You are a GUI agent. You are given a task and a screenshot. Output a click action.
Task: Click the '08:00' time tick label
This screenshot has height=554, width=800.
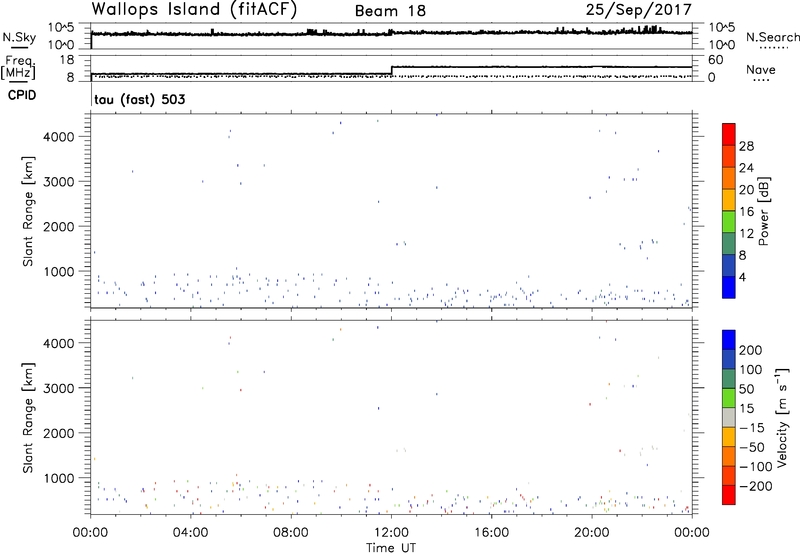(x=291, y=533)
